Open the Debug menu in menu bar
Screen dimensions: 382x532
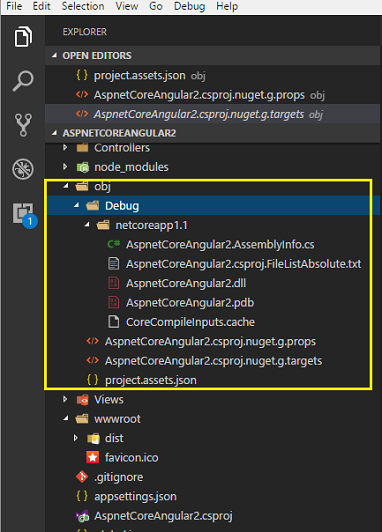189,6
